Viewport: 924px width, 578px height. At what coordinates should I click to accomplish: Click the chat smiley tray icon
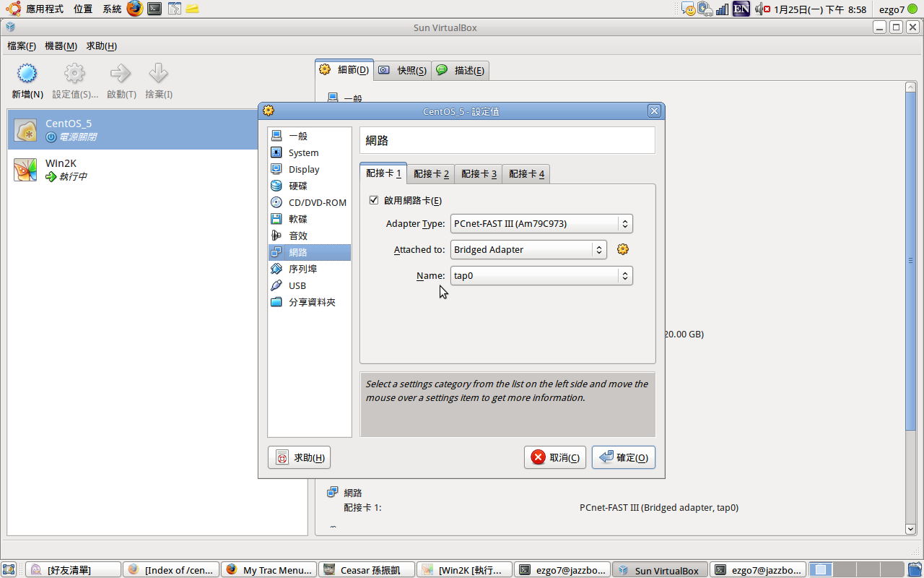[689, 9]
